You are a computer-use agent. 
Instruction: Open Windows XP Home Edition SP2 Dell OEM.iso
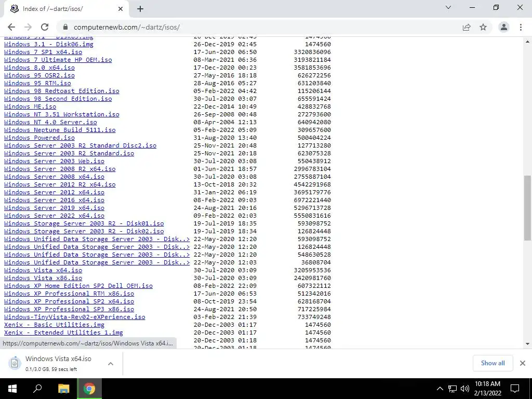78,286
